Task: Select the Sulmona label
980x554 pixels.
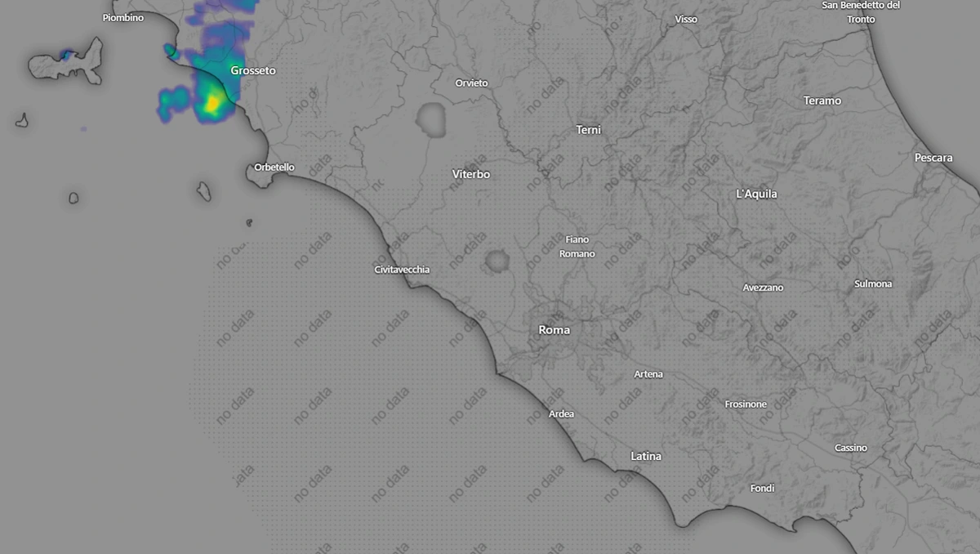Action: pos(872,284)
